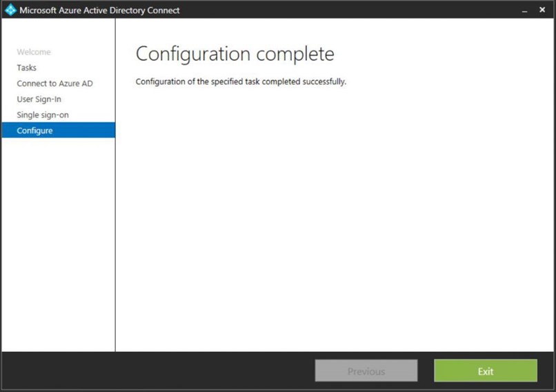
Task: Select the highlighted Configure step
Action: click(58, 130)
